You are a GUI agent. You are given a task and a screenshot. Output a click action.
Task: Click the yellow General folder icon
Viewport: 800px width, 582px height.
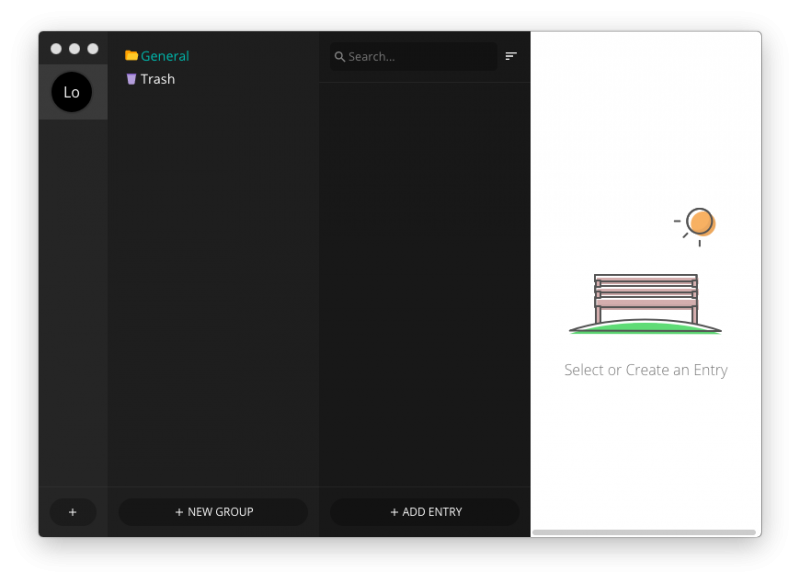tap(132, 55)
